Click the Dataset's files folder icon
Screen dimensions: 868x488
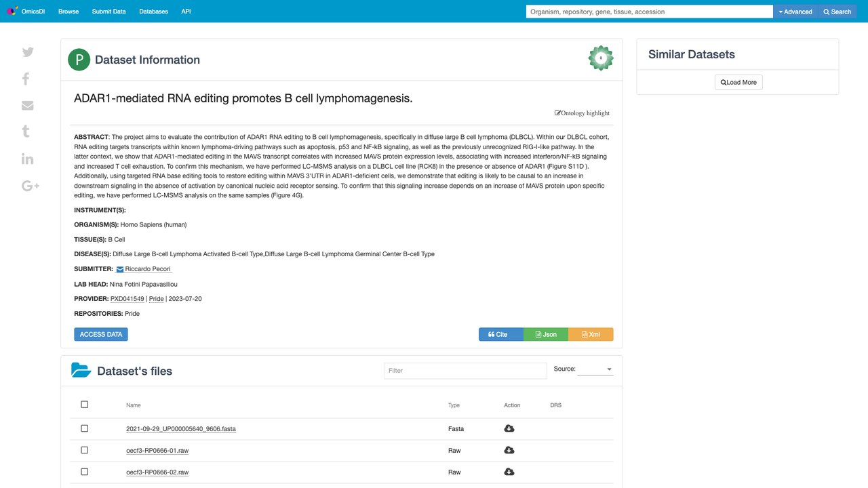coord(81,370)
